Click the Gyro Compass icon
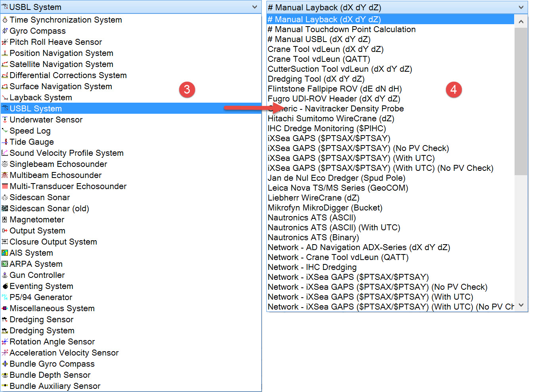This screenshot has height=392, width=534. tap(5, 31)
